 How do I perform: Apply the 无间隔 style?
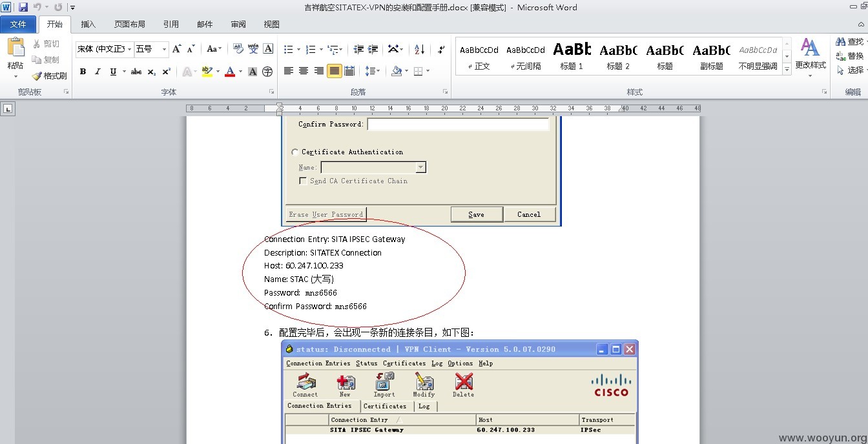tap(526, 56)
